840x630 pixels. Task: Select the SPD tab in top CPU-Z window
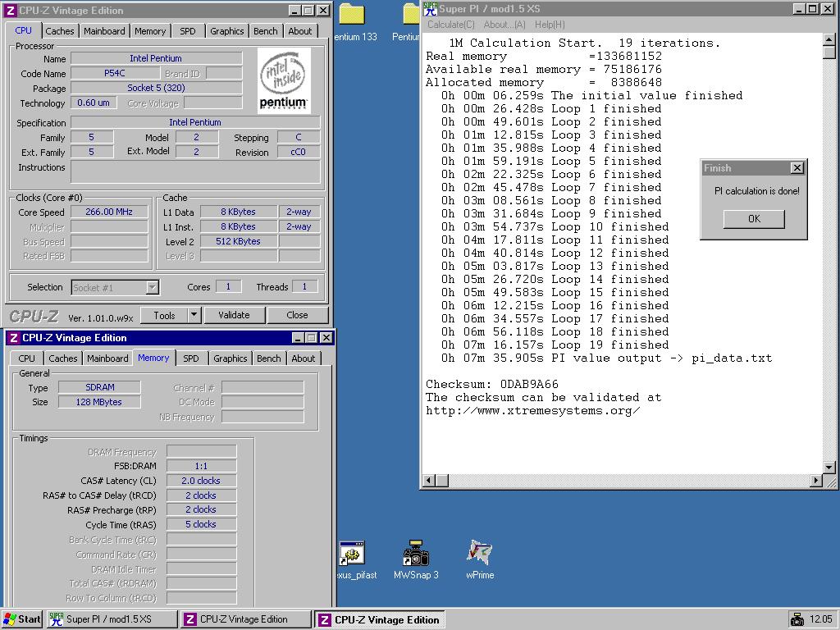tap(188, 31)
